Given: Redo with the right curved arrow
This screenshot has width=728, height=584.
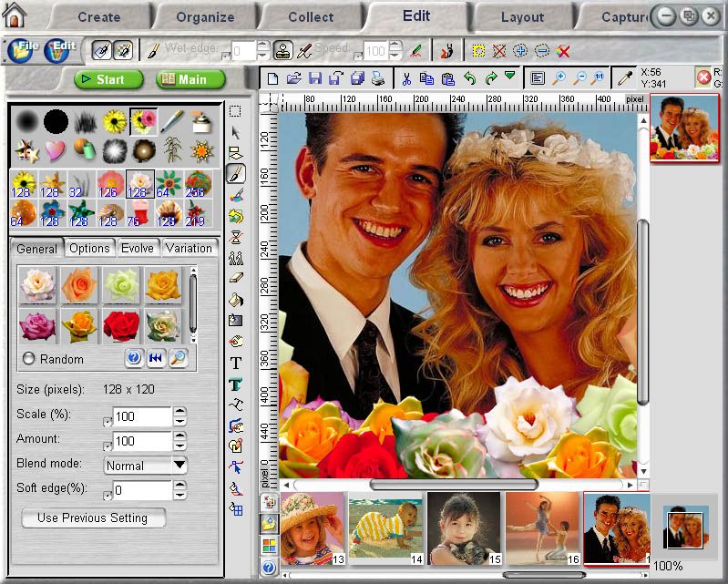Looking at the screenshot, I should 491,78.
